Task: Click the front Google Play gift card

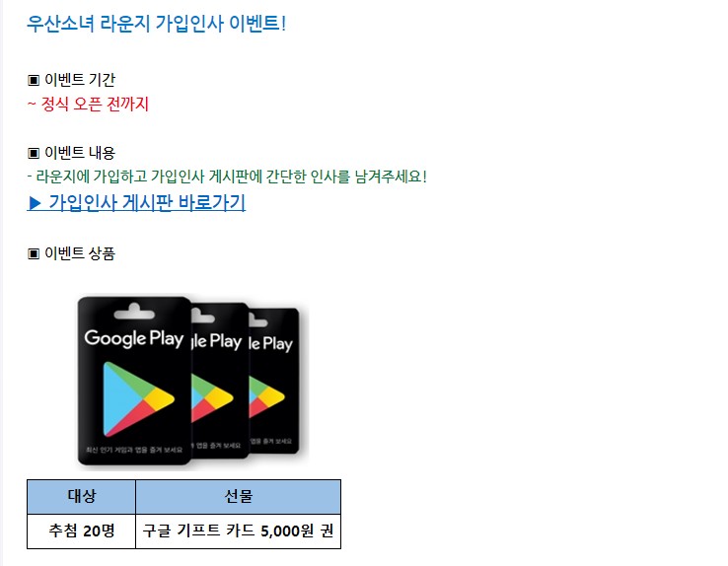Action: click(x=134, y=381)
